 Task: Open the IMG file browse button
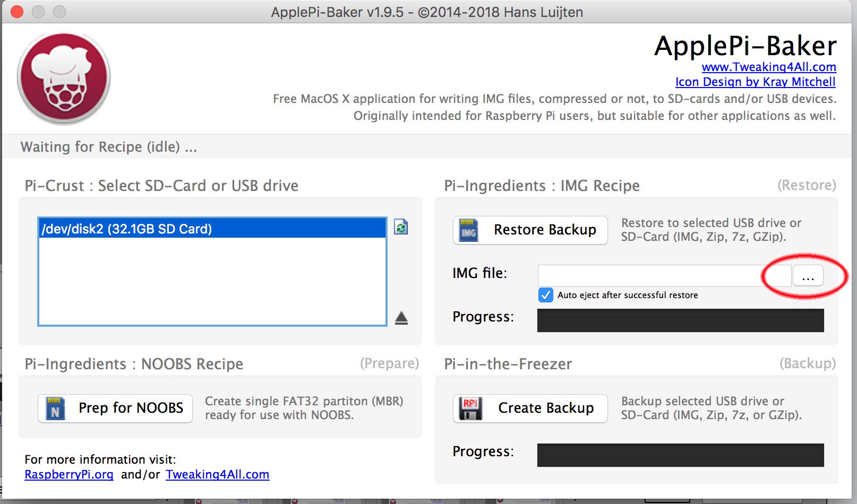pos(808,276)
